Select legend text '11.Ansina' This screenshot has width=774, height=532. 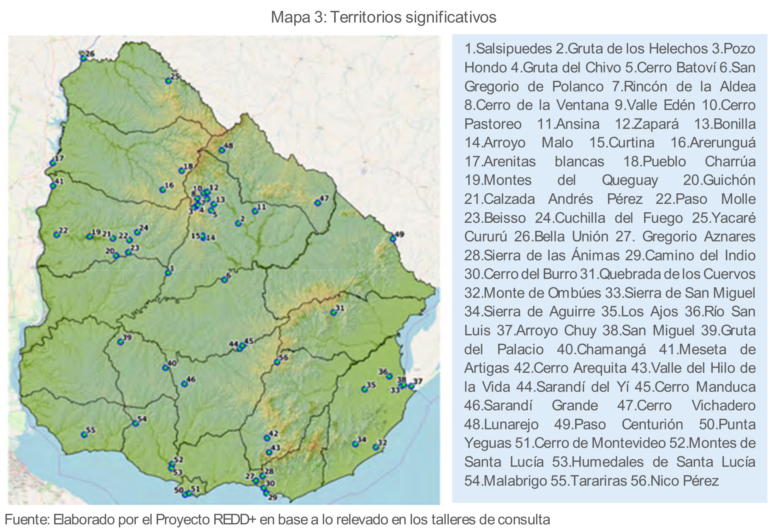[x=568, y=124]
